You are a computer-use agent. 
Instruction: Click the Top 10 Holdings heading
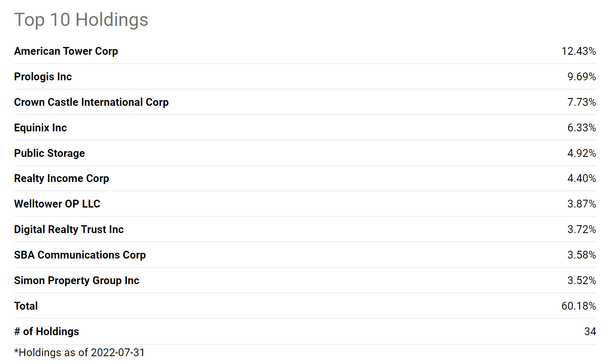pos(81,20)
